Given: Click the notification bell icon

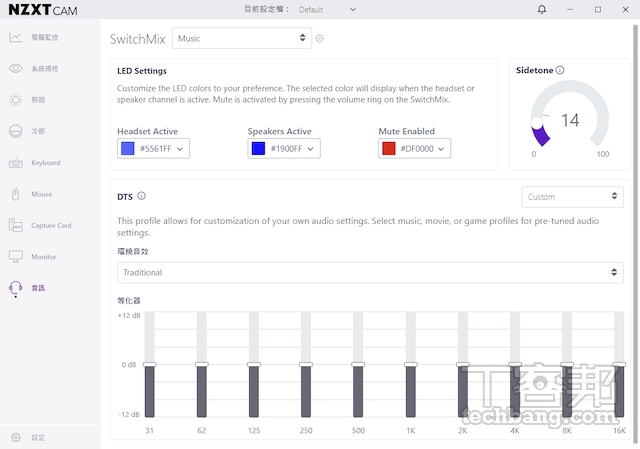Looking at the screenshot, I should pos(542,9).
